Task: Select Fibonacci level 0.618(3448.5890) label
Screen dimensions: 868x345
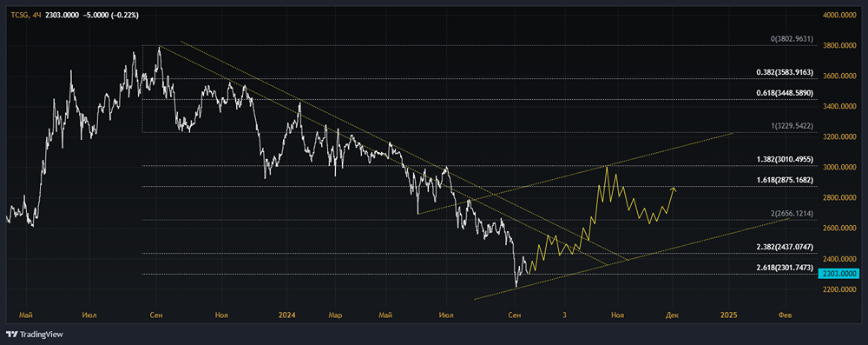Action: pos(786,94)
